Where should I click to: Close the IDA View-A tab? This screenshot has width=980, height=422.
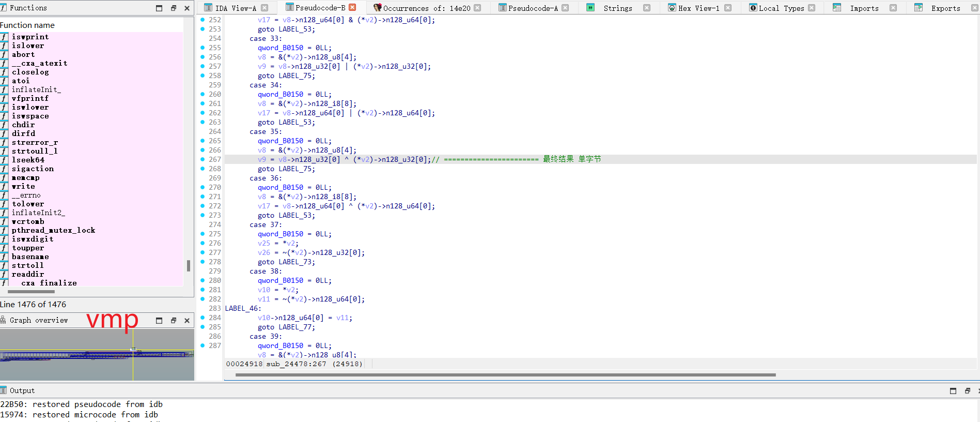coord(265,8)
